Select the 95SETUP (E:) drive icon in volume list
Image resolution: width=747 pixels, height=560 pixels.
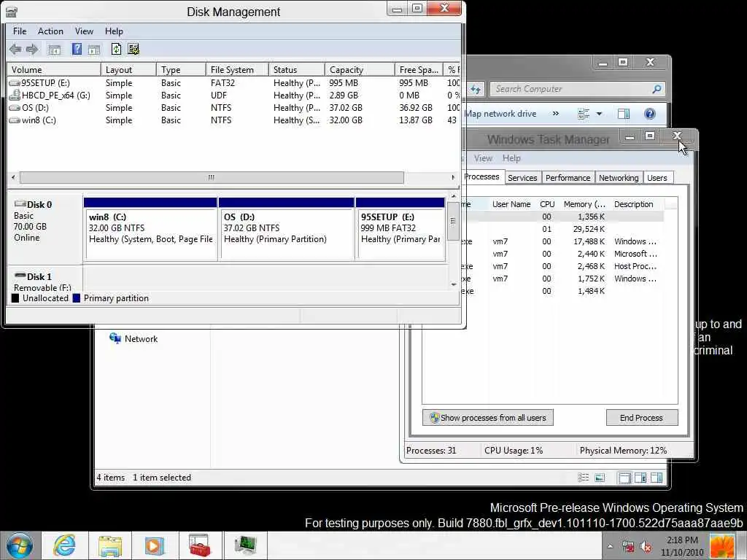pyautogui.click(x=15, y=83)
